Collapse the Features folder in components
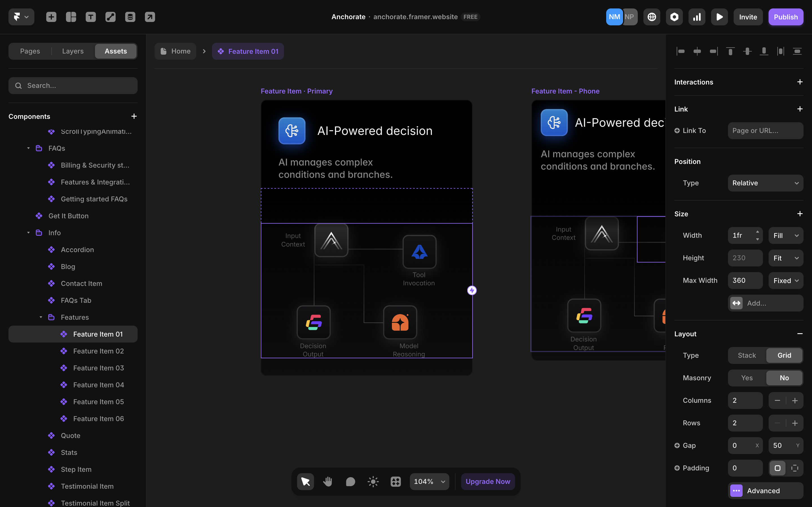Image resolution: width=812 pixels, height=507 pixels. (x=41, y=317)
